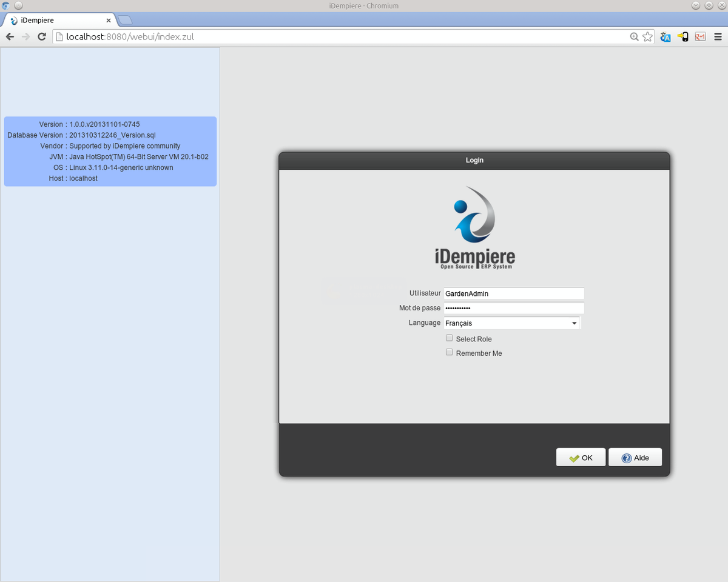Bookmark this page with the star icon
This screenshot has width=728, height=582.
click(649, 36)
